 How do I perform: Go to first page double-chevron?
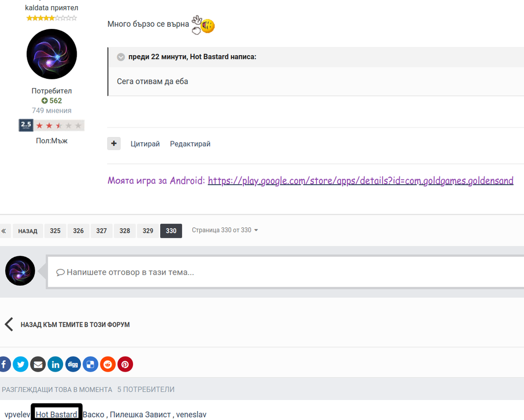click(4, 230)
